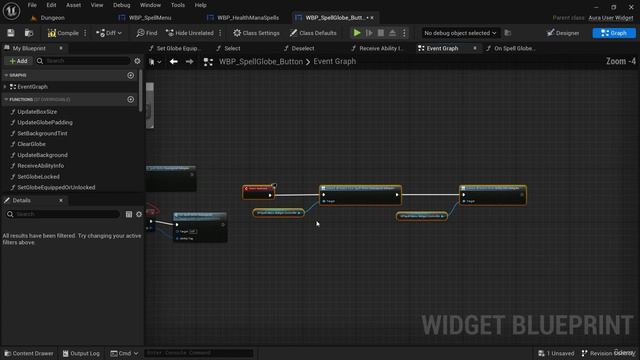Select the SetBackgroundTint function
Viewport: 640px width, 360px height.
click(x=42, y=133)
